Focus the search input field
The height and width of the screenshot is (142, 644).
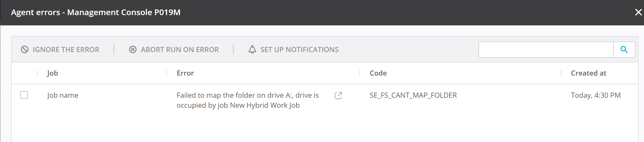(x=546, y=49)
